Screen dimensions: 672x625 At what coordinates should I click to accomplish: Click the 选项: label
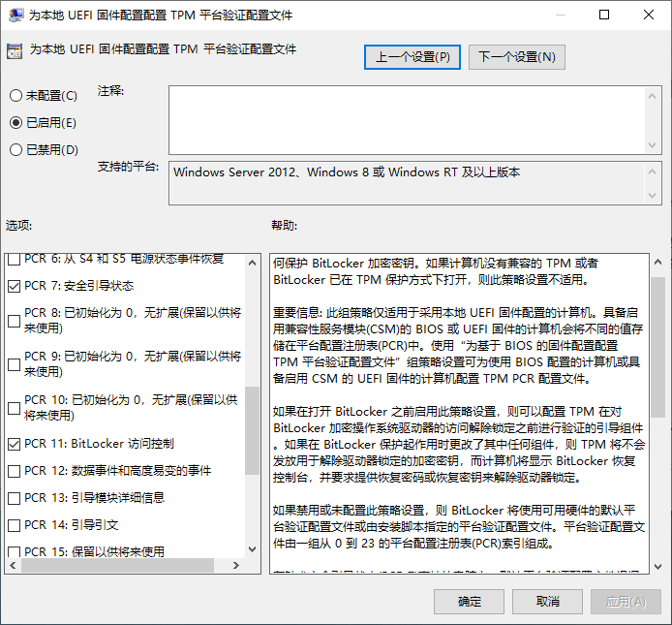pyautogui.click(x=18, y=225)
